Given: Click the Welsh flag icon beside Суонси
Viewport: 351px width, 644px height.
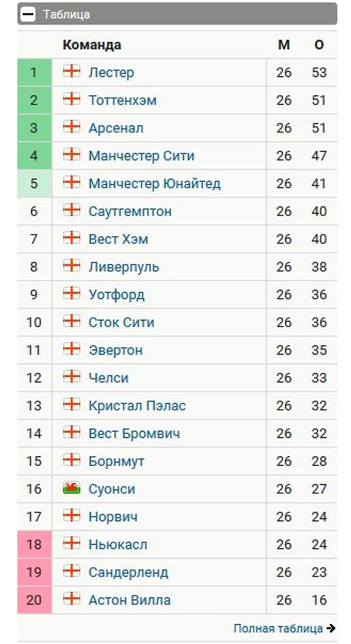Looking at the screenshot, I should tap(72, 488).
